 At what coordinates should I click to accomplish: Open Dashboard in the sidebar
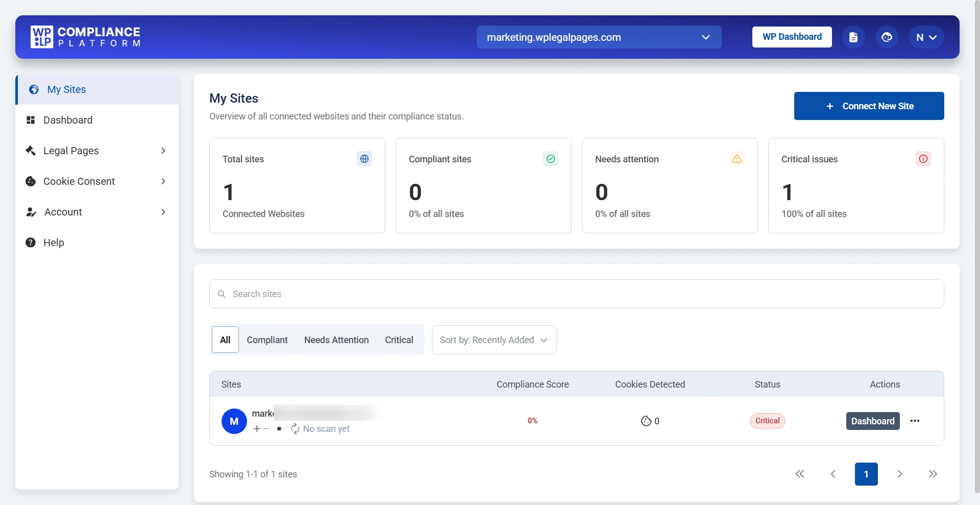97,120
